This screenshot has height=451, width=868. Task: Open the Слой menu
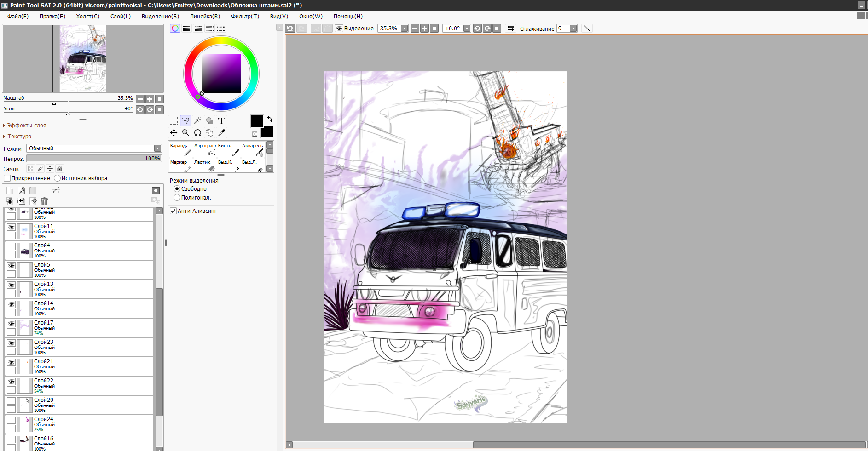coord(120,17)
